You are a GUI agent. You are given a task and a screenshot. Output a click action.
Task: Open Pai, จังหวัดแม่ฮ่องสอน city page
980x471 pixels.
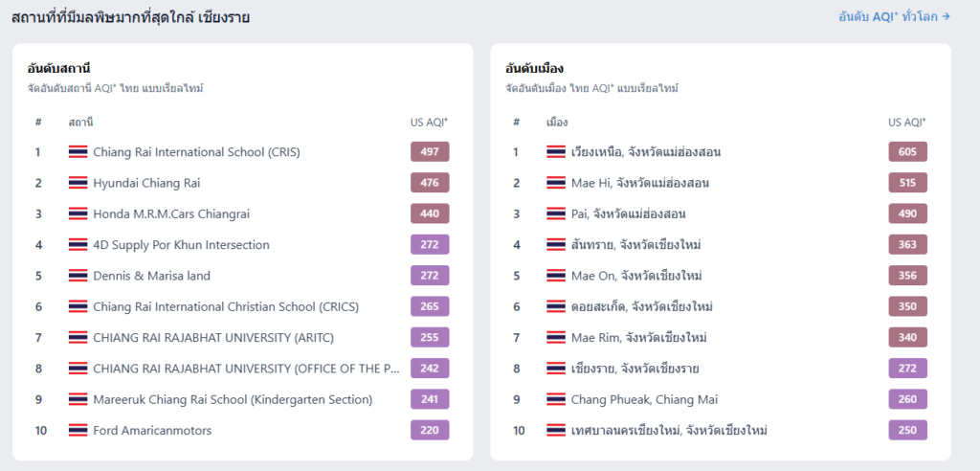[628, 213]
